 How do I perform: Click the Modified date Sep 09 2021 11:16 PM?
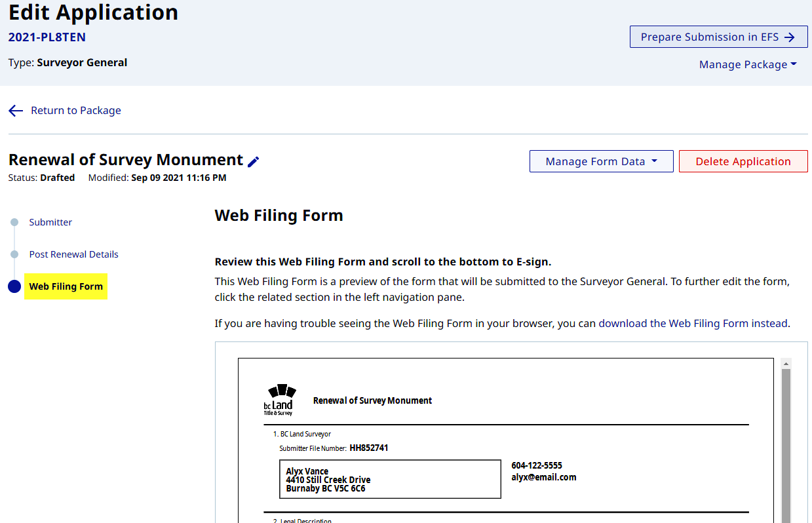(179, 178)
